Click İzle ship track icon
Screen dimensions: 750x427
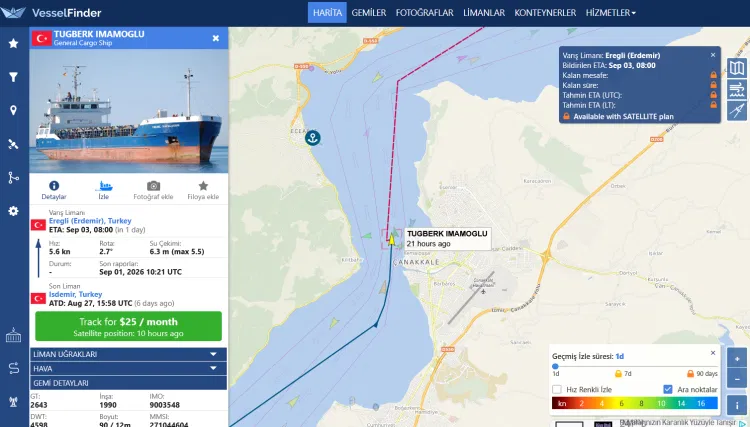pyautogui.click(x=104, y=186)
